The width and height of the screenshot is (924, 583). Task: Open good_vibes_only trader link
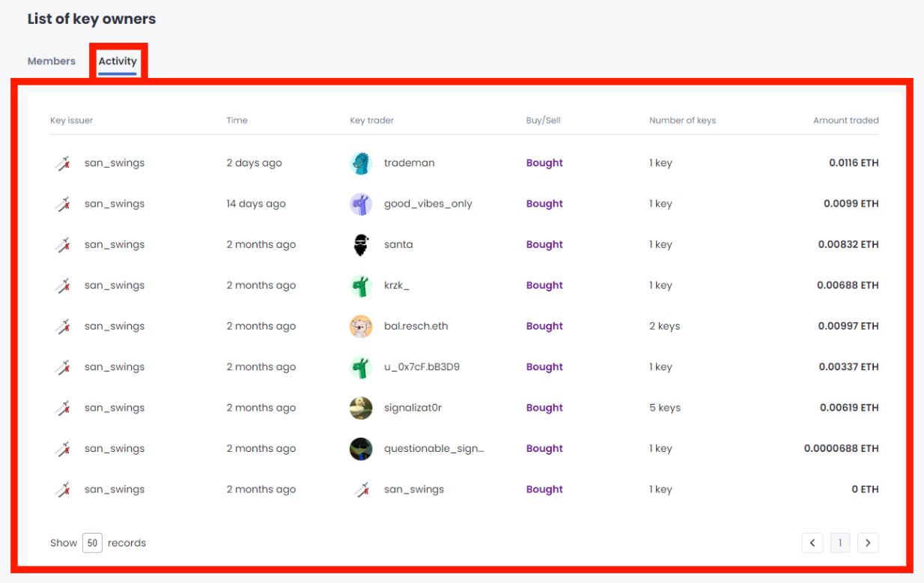428,204
